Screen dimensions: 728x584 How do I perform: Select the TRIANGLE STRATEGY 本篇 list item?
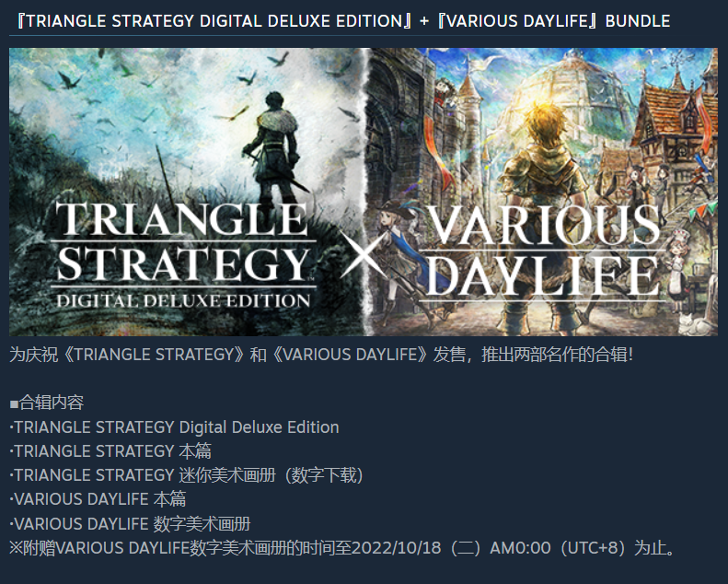click(x=110, y=451)
